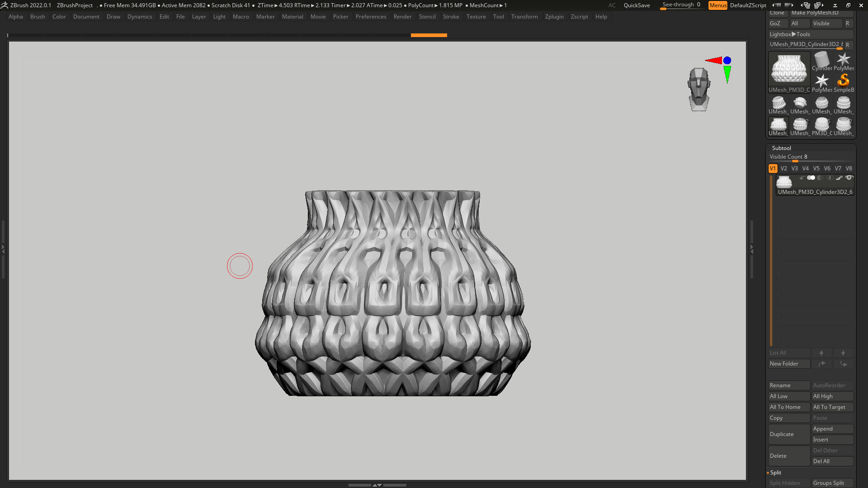
Task: Click the ZBrush logo icon in title bar
Action: tap(4, 5)
